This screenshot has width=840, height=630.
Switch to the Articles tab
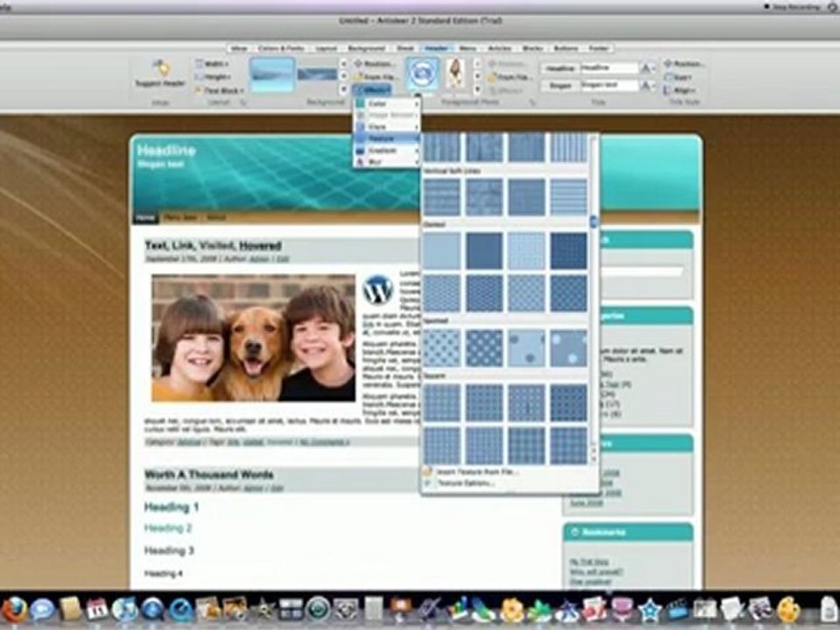(500, 48)
